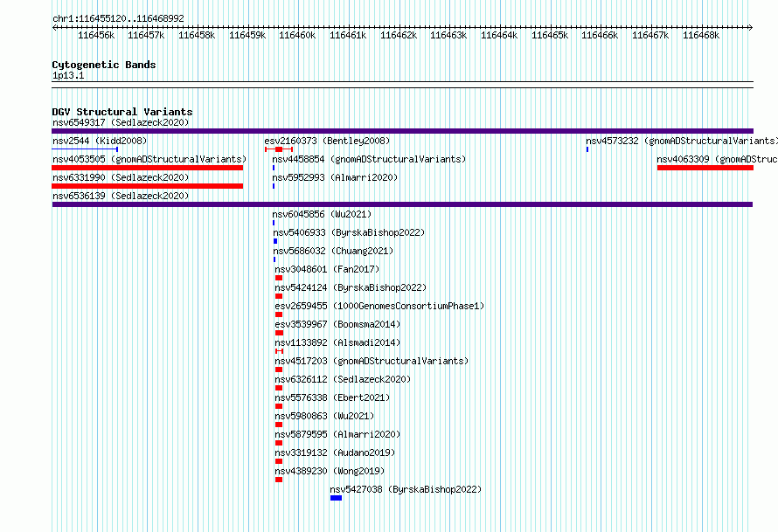Click nsv5406933 (ByrskaBishop2022) label
The image size is (778, 532).
pyautogui.click(x=349, y=232)
